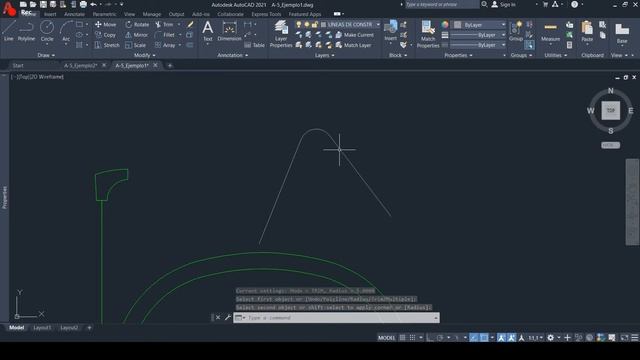Toggle object snap tracking in status bar

[x=473, y=338]
